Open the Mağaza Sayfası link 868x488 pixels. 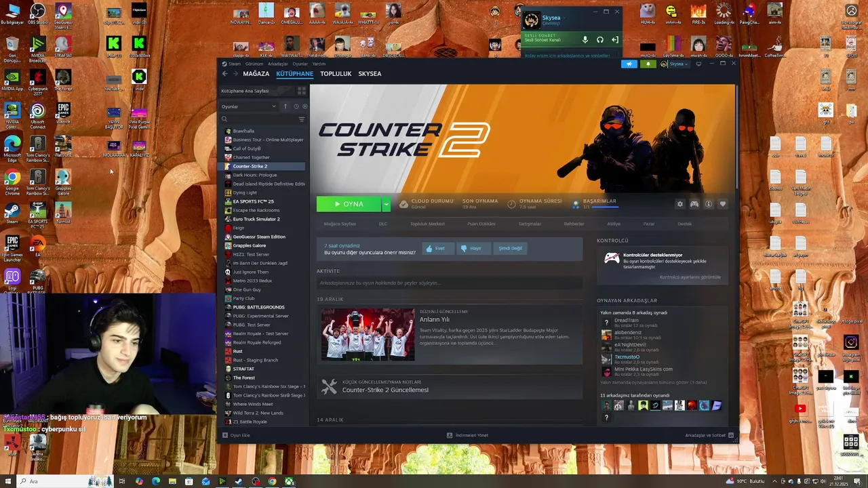340,224
